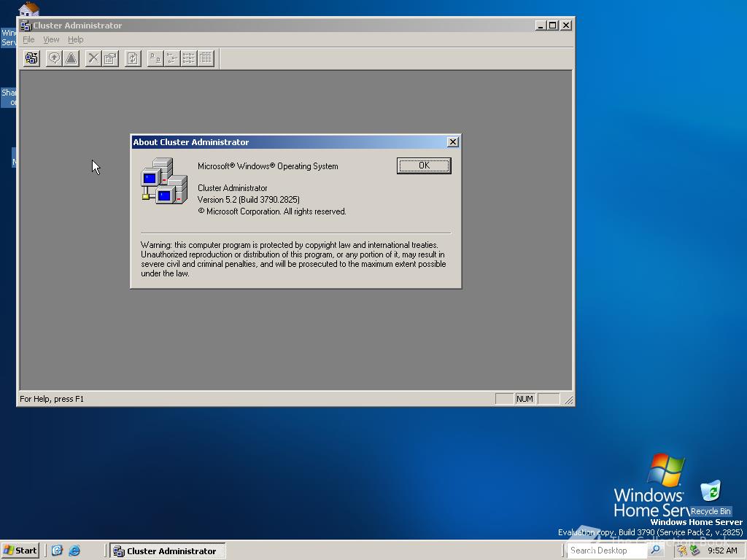
Task: Open the Help menu
Action: point(75,39)
